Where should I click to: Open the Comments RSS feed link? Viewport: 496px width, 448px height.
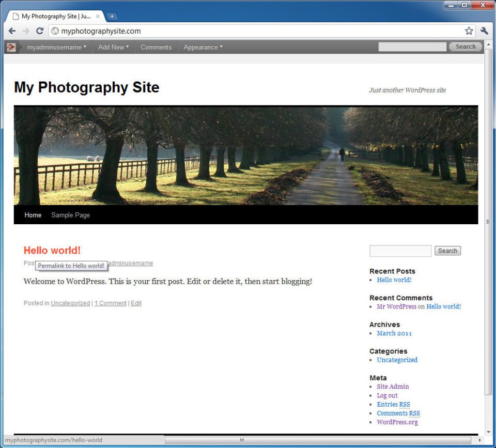[398, 413]
